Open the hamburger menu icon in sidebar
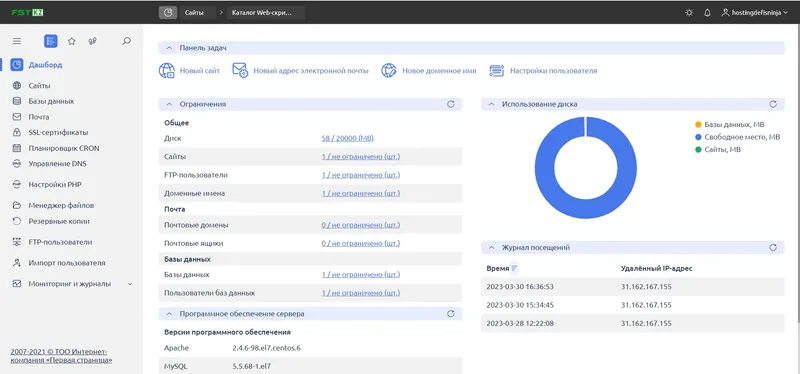The image size is (800, 374). click(x=17, y=41)
